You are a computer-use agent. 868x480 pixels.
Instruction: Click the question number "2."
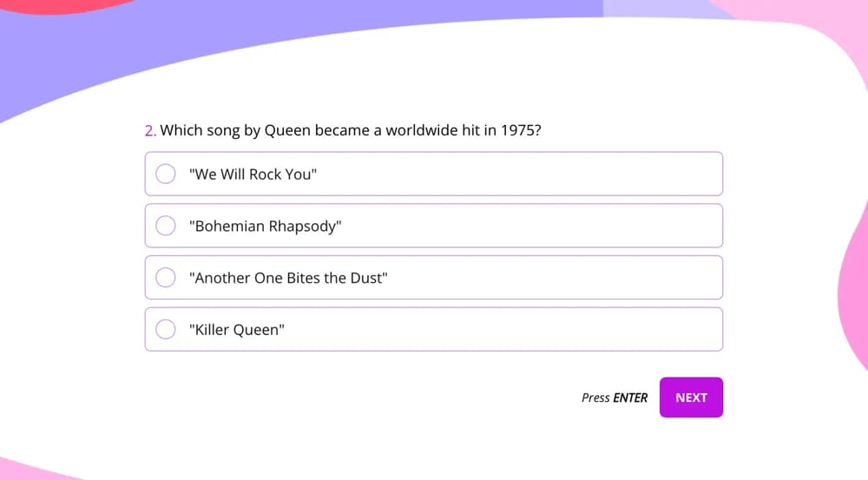150,131
